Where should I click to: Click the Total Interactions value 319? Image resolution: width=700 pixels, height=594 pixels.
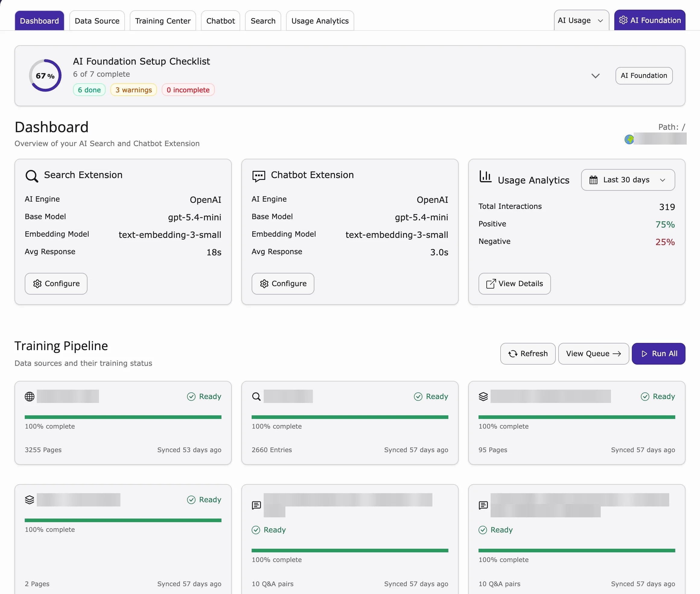[667, 207]
